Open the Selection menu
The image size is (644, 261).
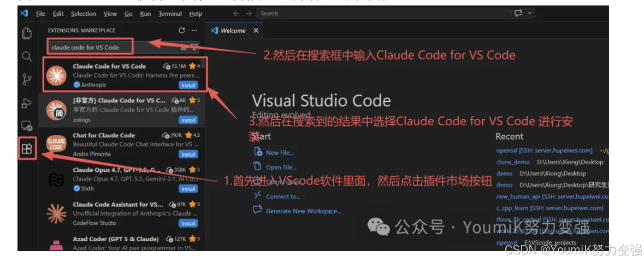click(x=84, y=14)
